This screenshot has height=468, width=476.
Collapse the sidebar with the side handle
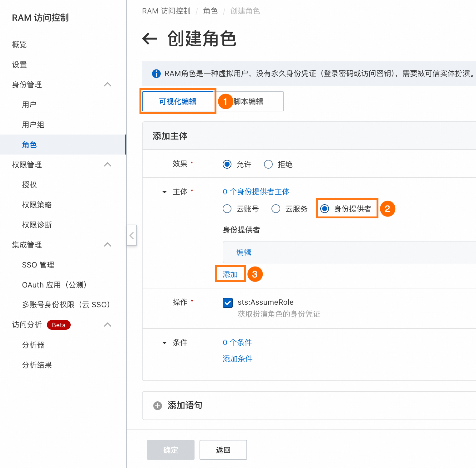[132, 235]
